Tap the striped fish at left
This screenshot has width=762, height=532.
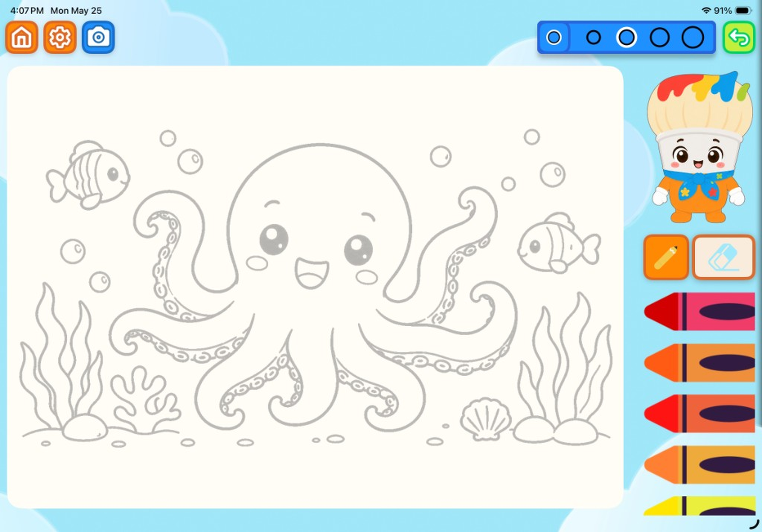coord(88,175)
